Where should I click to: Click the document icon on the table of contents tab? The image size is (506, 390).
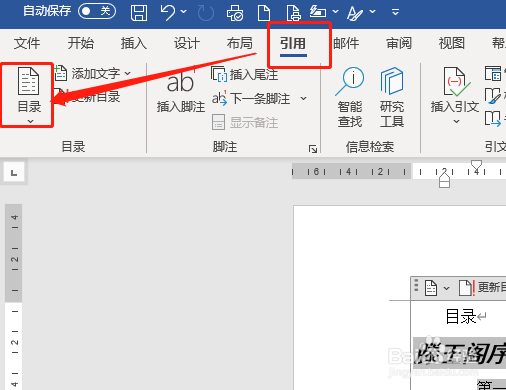(431, 288)
